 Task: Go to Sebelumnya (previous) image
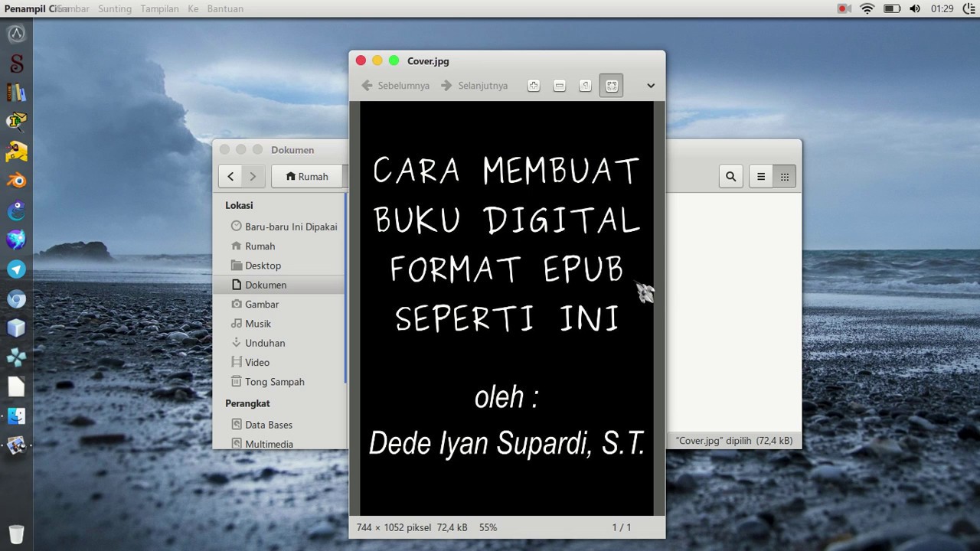[x=396, y=86]
